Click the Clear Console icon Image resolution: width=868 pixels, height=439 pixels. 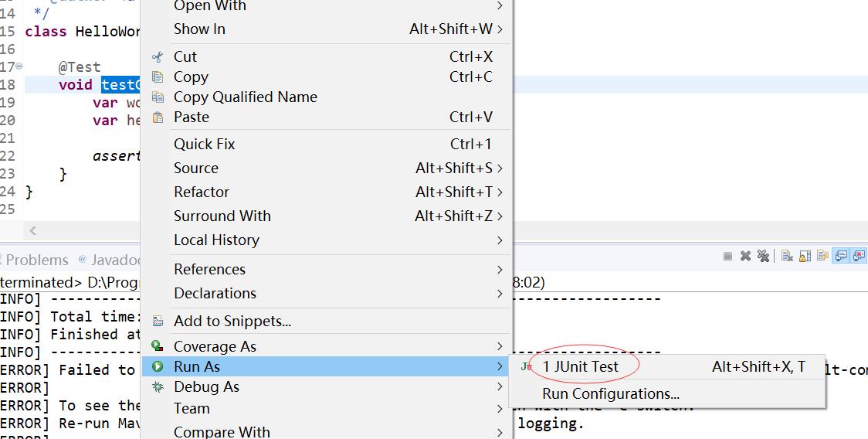[787, 256]
